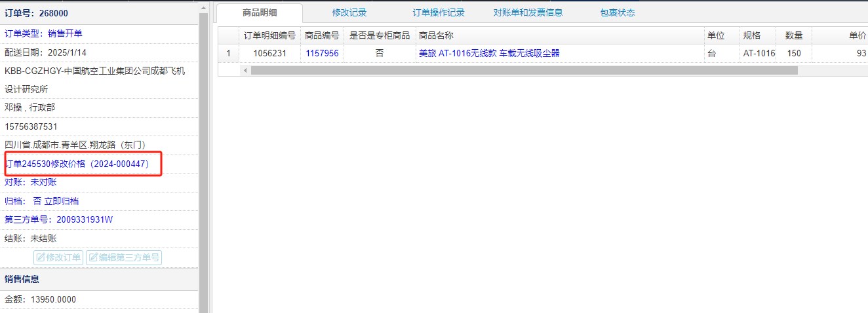The image size is (868, 313).
Task: Click the 订单类型：销售开单 text
Action: click(x=43, y=33)
